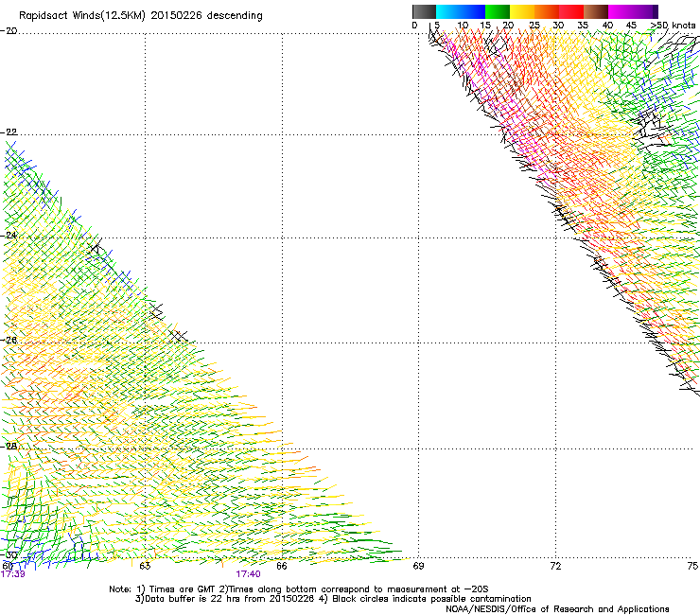Click the '-28' latitude axis label
700x615 pixels.
click(x=9, y=446)
